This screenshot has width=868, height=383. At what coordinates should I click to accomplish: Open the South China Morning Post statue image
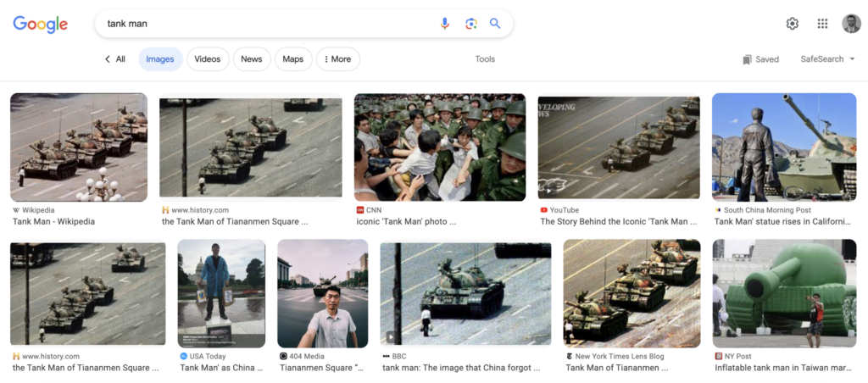point(783,147)
